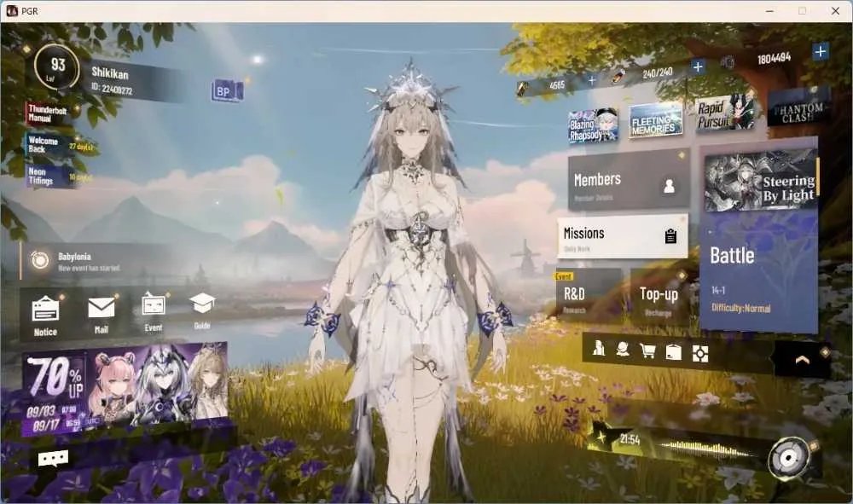The image size is (853, 504).
Task: Open the Steering By Light banner
Action: point(761,182)
